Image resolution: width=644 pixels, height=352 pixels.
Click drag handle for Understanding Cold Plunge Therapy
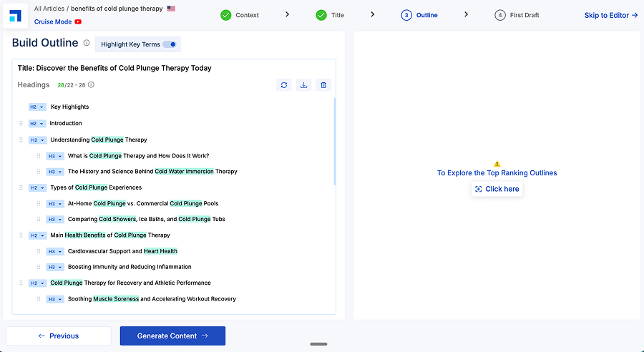point(21,140)
